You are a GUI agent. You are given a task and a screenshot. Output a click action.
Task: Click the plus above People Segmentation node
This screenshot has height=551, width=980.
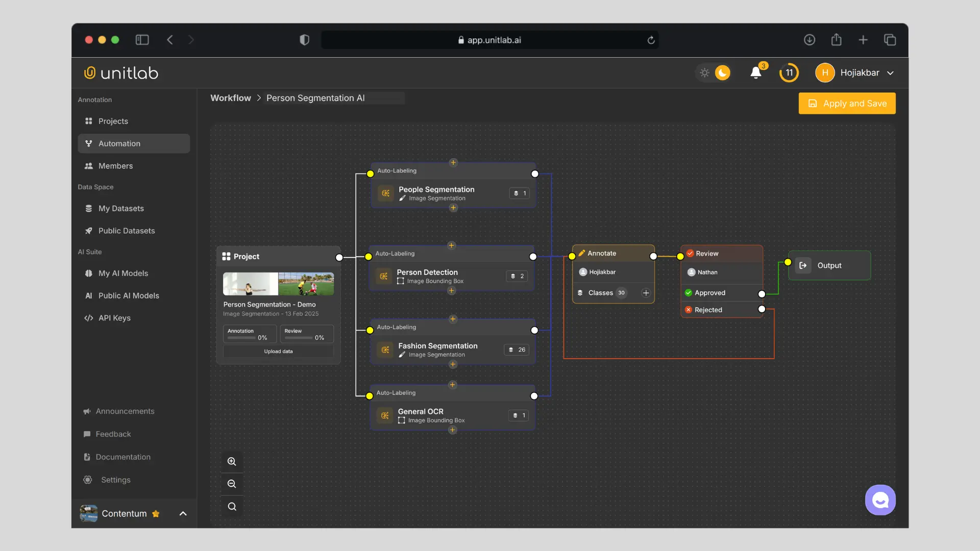point(453,163)
